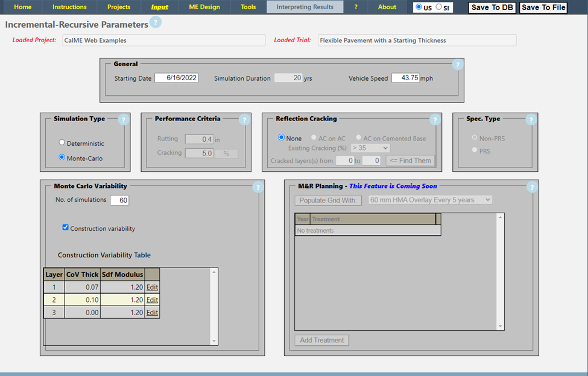Click Reflection Cracking help icon
The width and height of the screenshot is (588, 376).
click(435, 120)
